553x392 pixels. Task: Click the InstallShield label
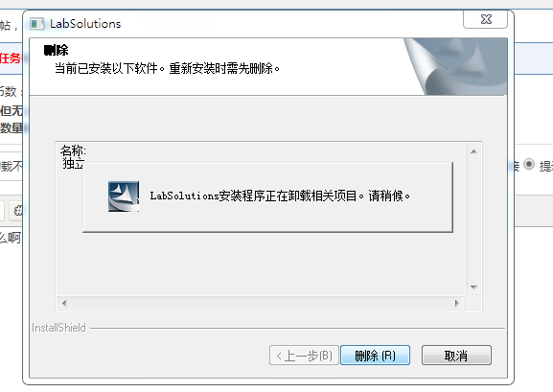coord(58,328)
